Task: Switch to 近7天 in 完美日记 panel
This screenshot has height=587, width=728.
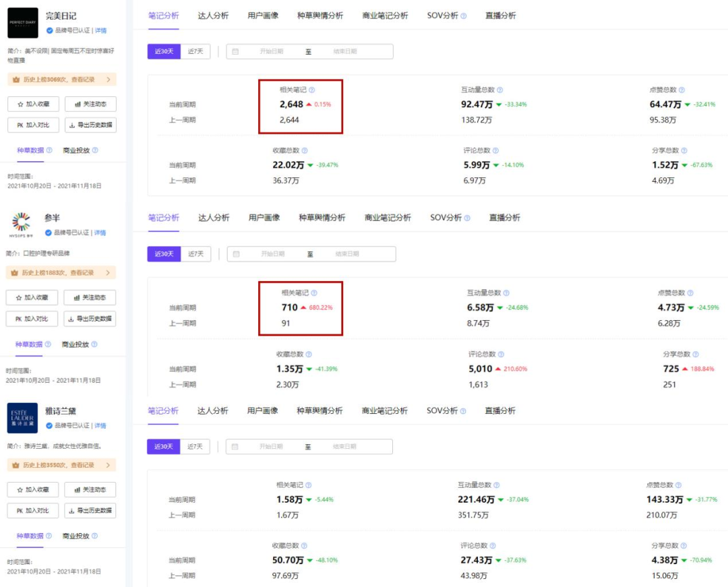Action: pos(195,51)
